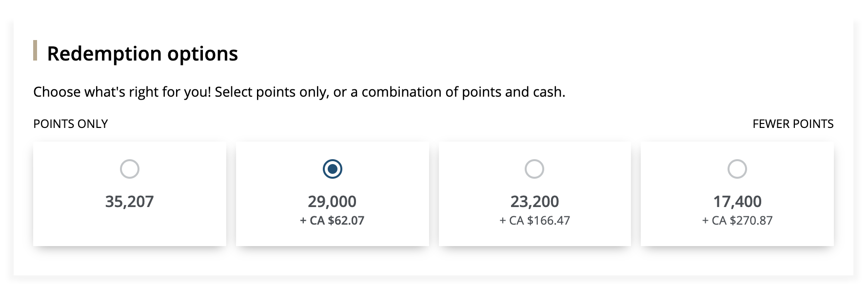Click the + CA $166.47 cash amount
This screenshot has width=868, height=292.
click(x=534, y=221)
